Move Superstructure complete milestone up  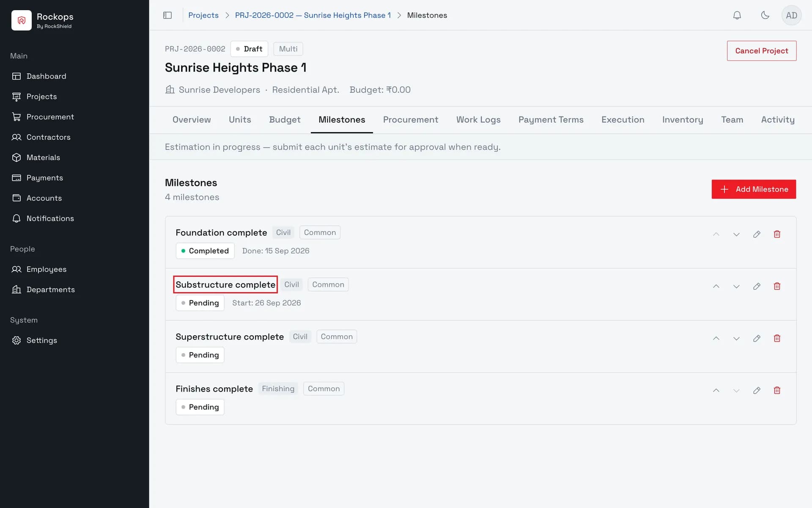coord(716,338)
